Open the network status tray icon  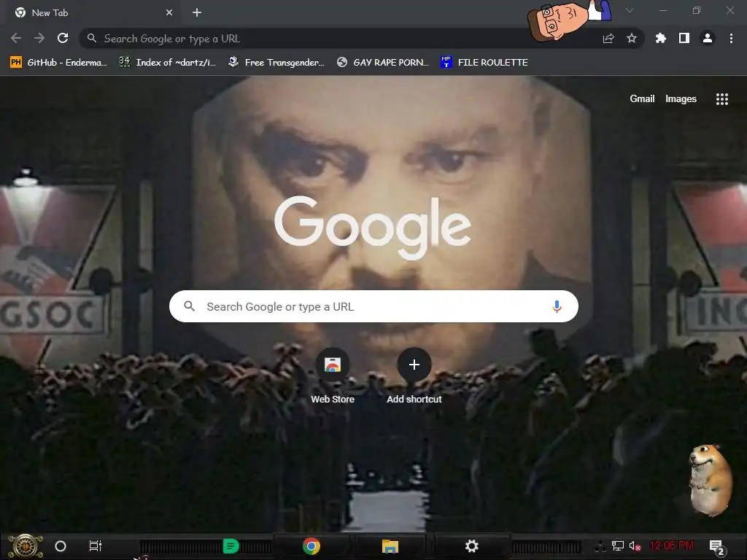pyautogui.click(x=618, y=546)
